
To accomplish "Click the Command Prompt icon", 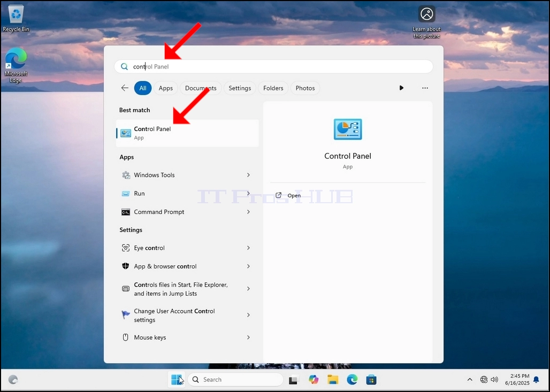I will tap(126, 212).
